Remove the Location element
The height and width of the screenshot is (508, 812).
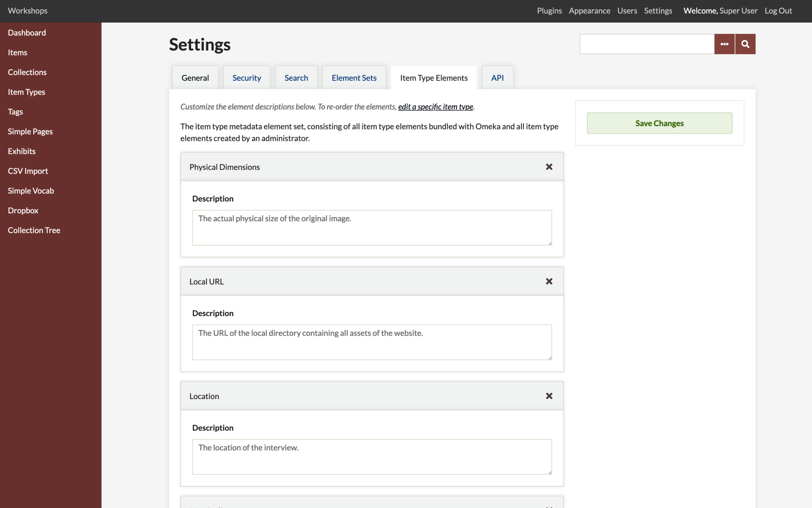pyautogui.click(x=549, y=396)
